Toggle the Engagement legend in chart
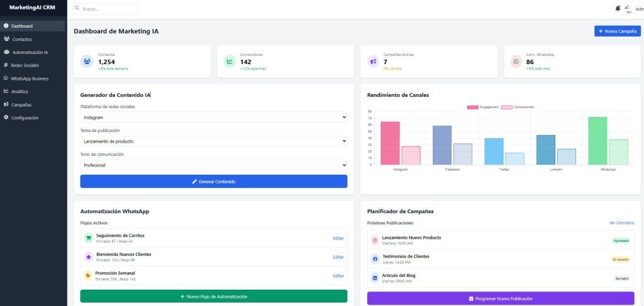The height and width of the screenshot is (306, 644). pos(482,107)
